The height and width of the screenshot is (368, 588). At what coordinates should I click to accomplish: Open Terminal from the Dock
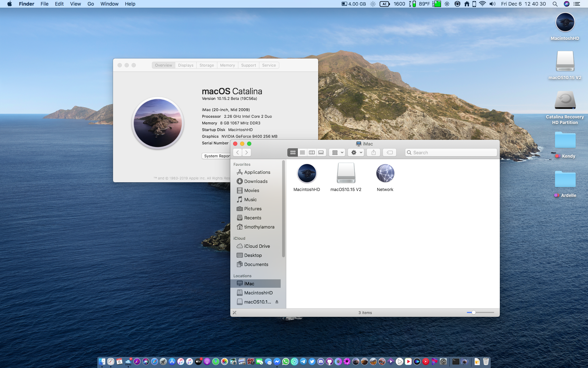coord(456,361)
